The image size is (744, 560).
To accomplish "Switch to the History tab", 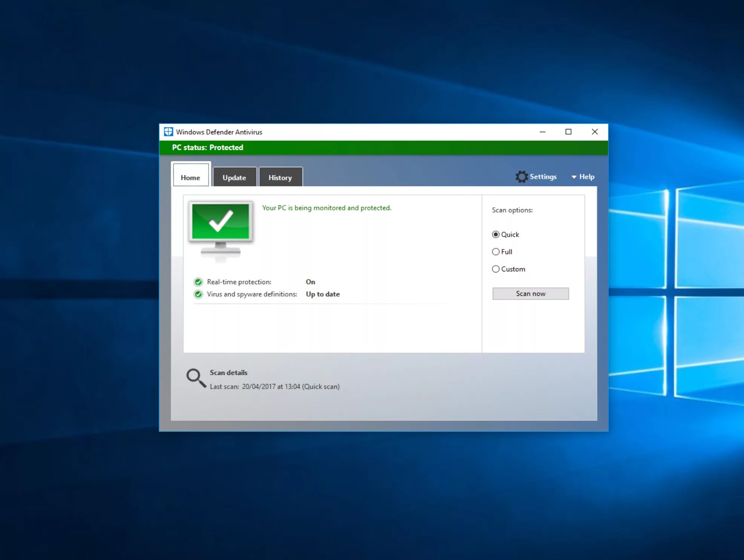I will pos(280,177).
